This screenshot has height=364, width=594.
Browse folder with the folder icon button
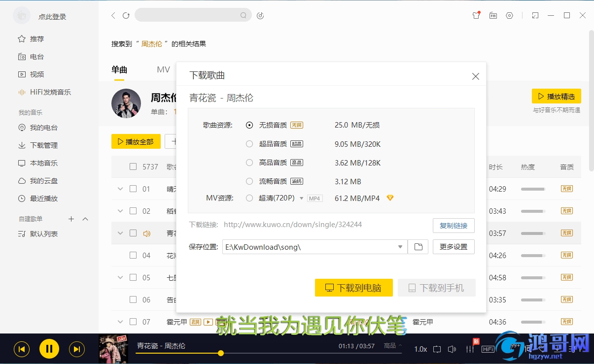click(418, 247)
